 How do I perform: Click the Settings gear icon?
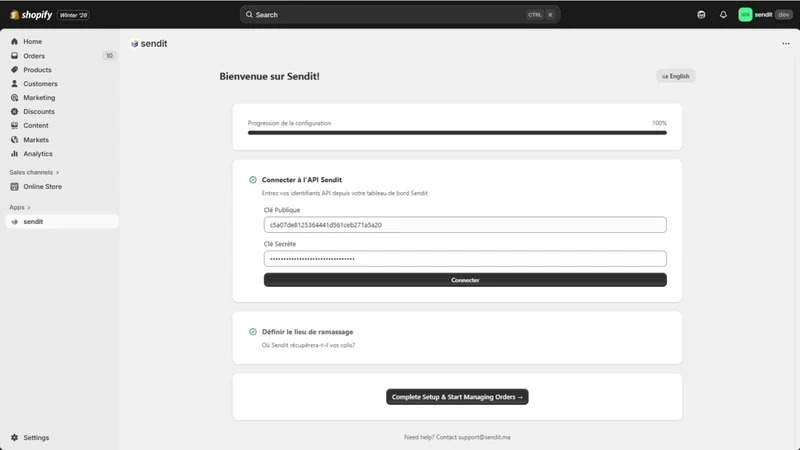point(14,438)
